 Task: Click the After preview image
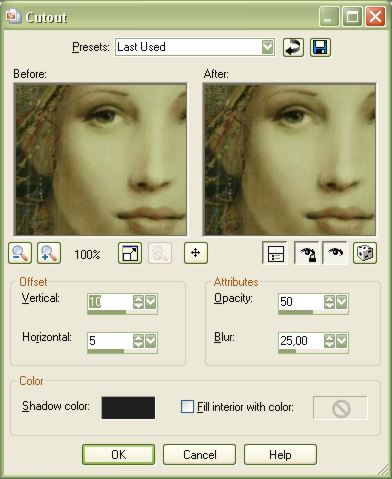[289, 159]
